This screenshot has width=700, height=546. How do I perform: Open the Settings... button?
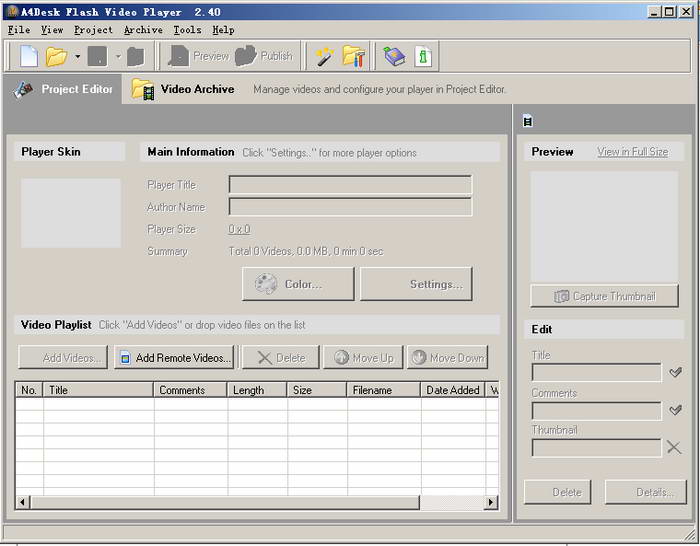[416, 284]
